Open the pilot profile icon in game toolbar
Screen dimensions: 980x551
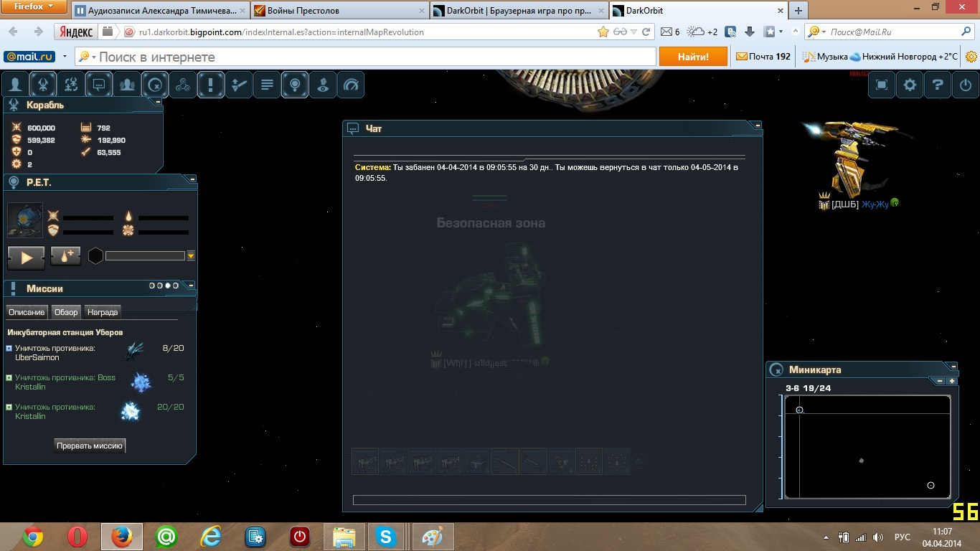pyautogui.click(x=16, y=85)
